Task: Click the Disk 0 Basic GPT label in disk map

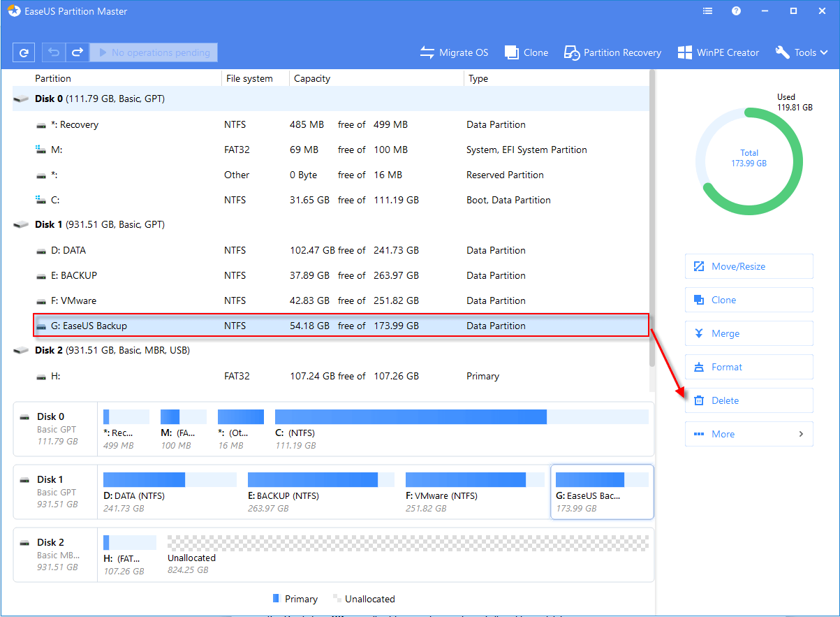Action: 56,430
